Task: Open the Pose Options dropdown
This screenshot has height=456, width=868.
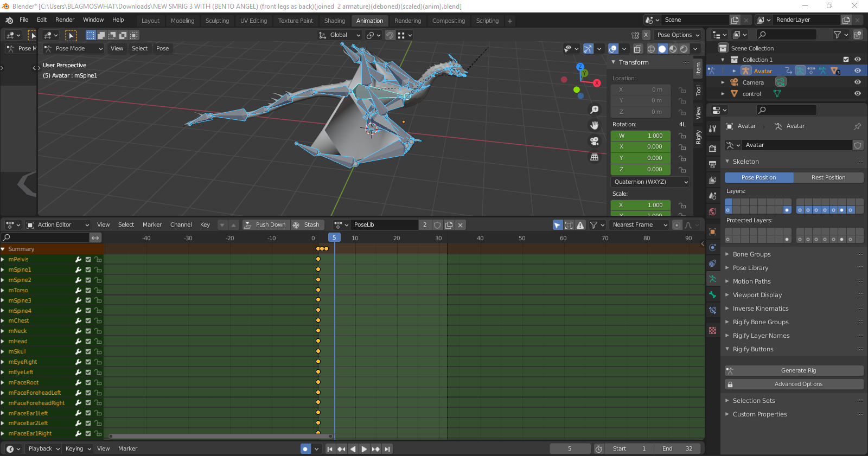Action: (678, 35)
